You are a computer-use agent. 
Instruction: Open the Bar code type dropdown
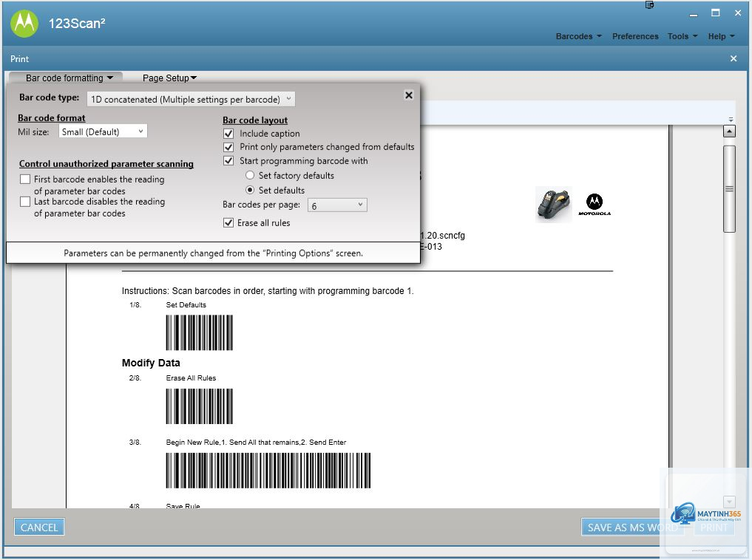191,99
